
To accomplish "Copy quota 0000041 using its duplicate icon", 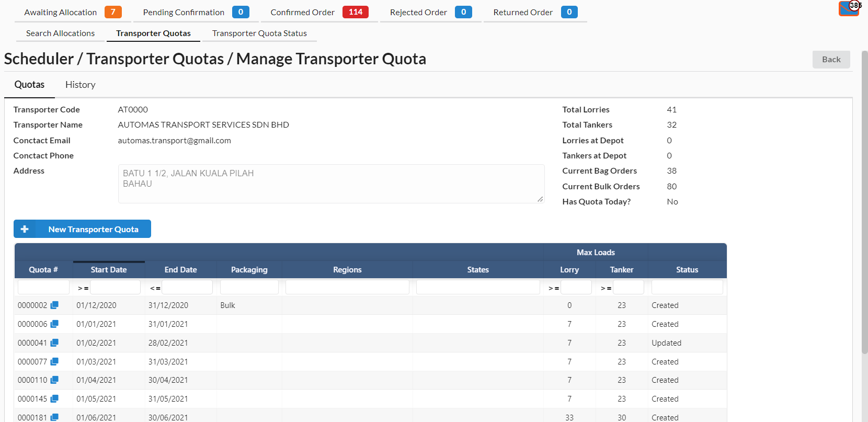I will click(x=54, y=343).
